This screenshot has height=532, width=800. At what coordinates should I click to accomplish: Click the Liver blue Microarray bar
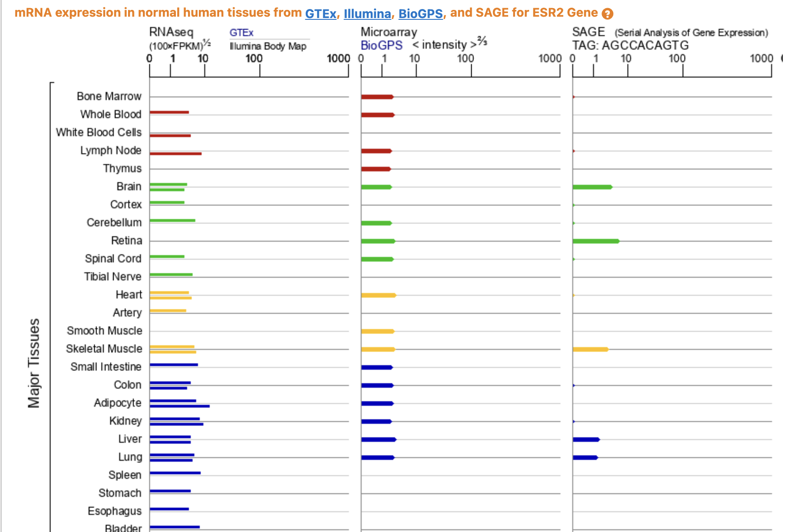(379, 440)
